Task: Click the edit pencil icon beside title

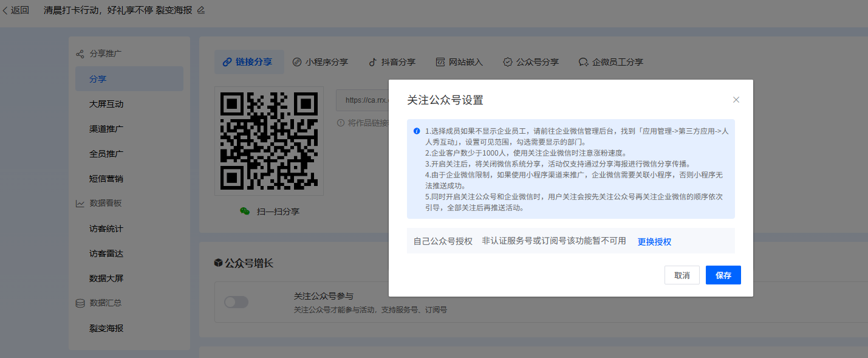Action: pyautogui.click(x=201, y=10)
